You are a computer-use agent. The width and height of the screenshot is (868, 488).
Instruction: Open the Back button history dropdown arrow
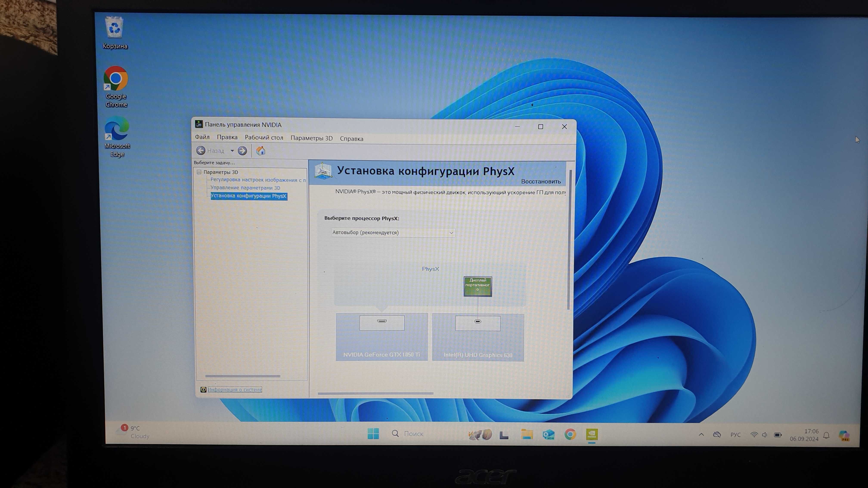[232, 151]
